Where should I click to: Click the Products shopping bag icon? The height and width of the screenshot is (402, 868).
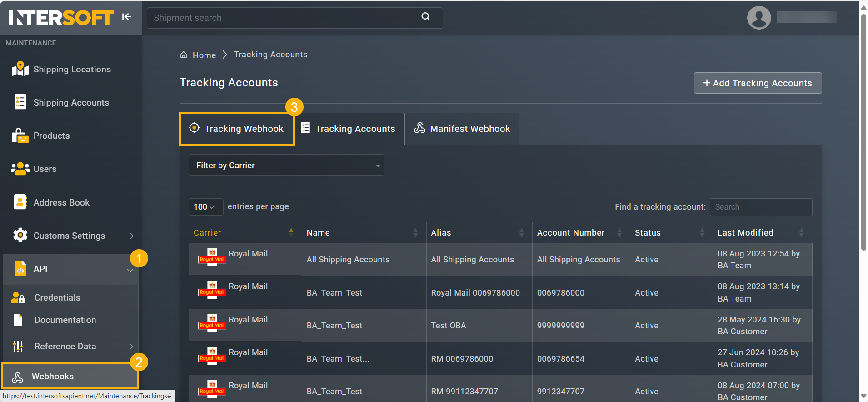coord(20,136)
